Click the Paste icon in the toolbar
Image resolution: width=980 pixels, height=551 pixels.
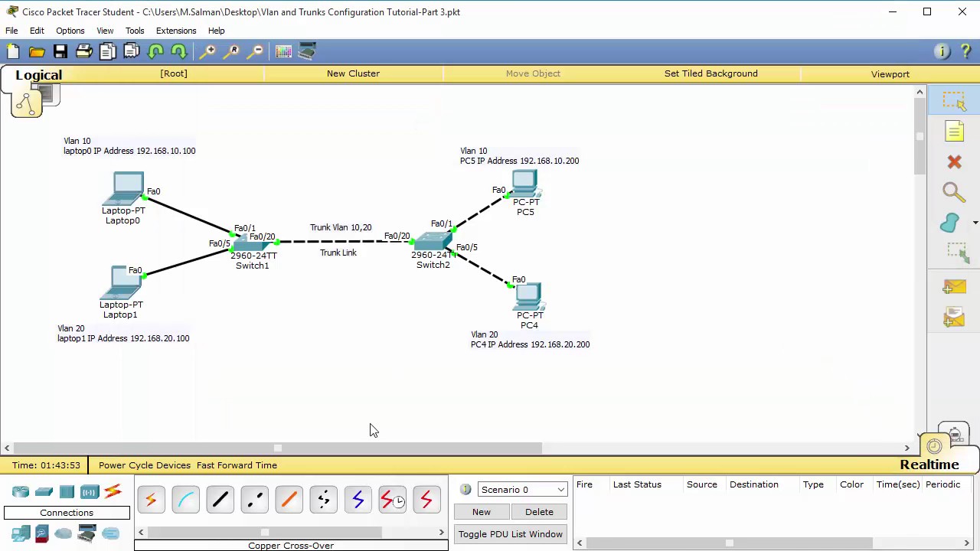click(x=132, y=51)
